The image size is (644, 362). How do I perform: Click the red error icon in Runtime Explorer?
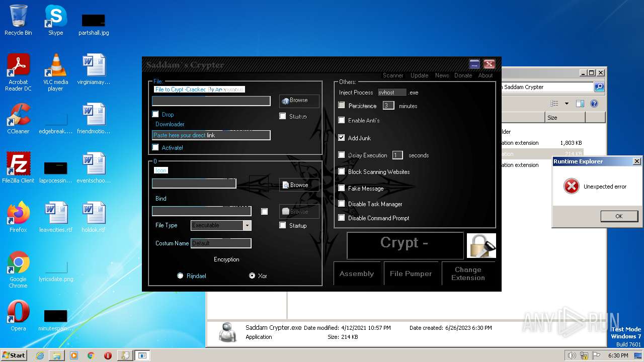[571, 187]
